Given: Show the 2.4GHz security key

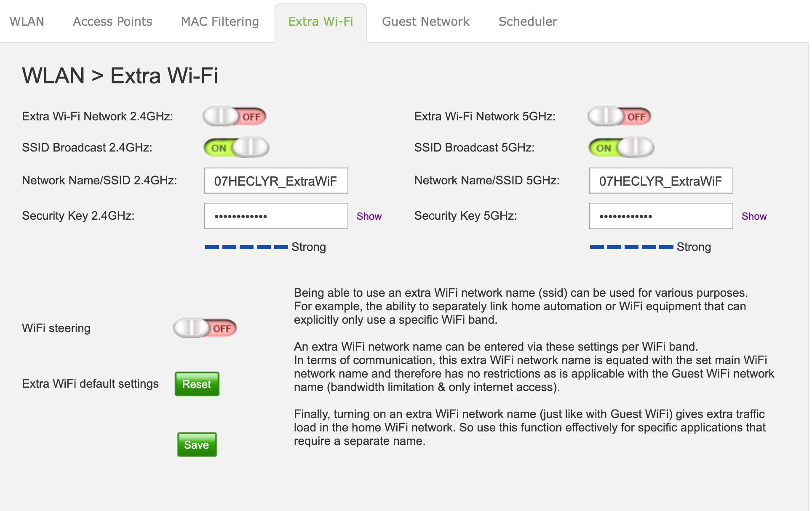Looking at the screenshot, I should pyautogui.click(x=369, y=216).
